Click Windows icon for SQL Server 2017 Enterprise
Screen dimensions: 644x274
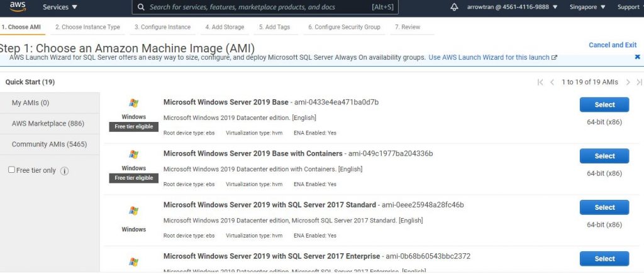click(133, 262)
